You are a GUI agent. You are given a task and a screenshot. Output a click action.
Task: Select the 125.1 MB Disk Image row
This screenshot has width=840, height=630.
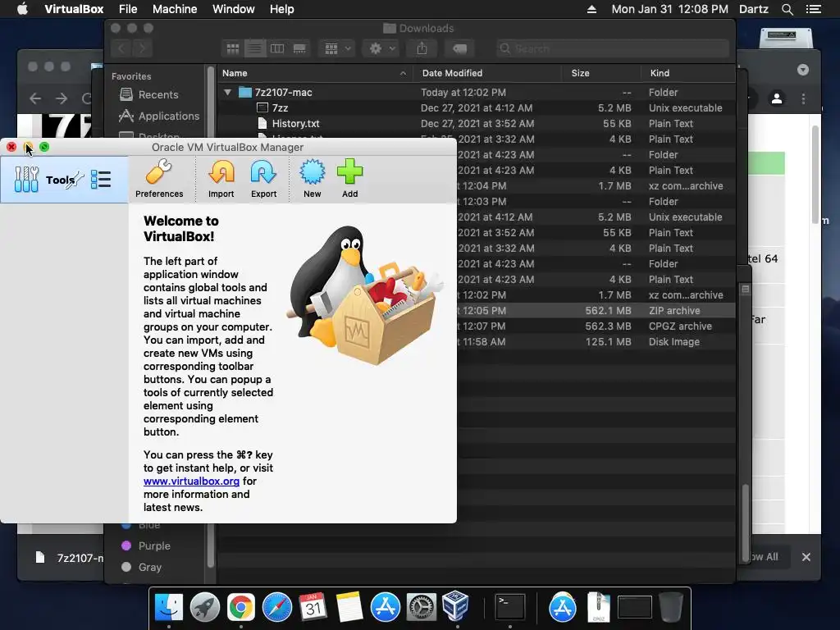[x=596, y=342]
